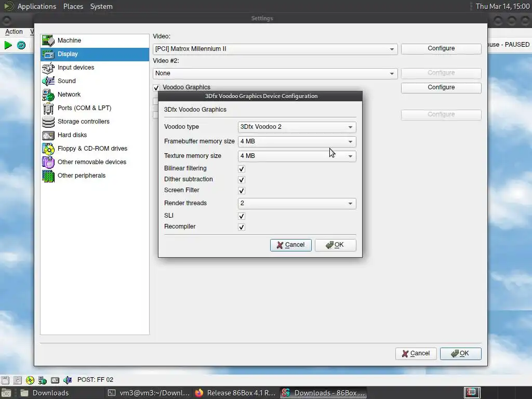Open Floppy & CD-ROM drives category
Viewport: 532px width, 399px height.
[95, 149]
